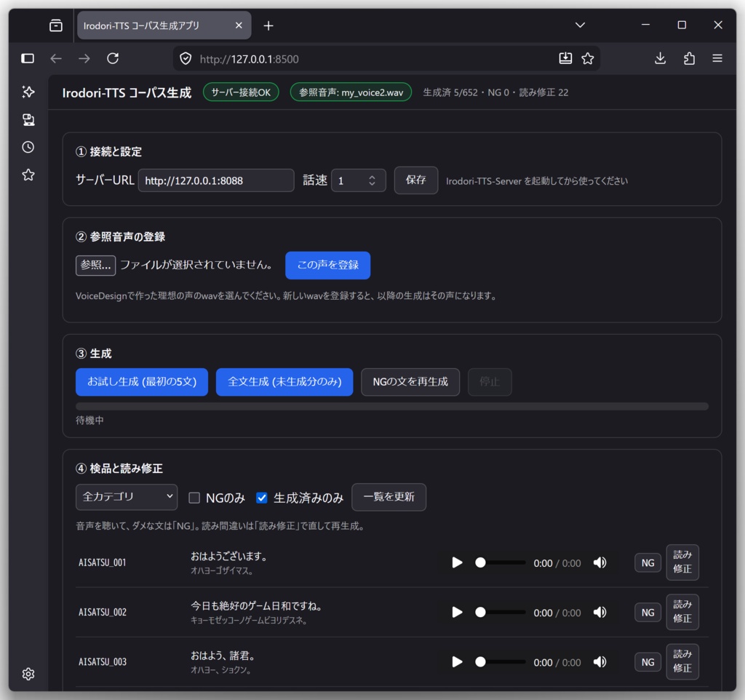This screenshot has height=700, width=745.
Task: Click the text 今日も絶好のゲーム日和ですね。
Action: (x=257, y=606)
